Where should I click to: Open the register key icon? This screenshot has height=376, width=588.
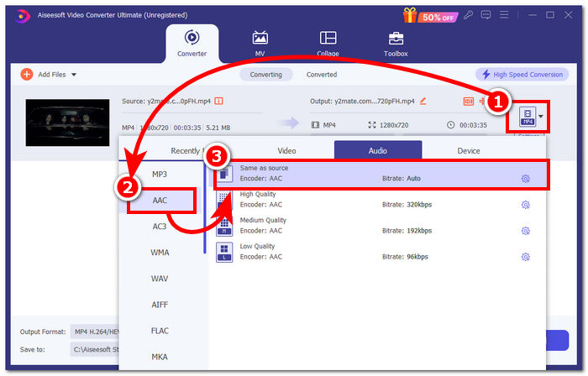[468, 15]
